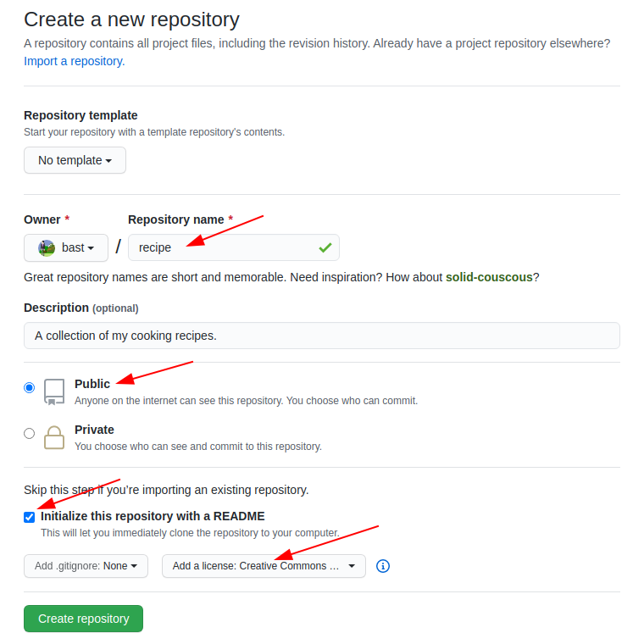Image resolution: width=644 pixels, height=644 pixels.
Task: Focus the Repository name field
Action: 225,247
